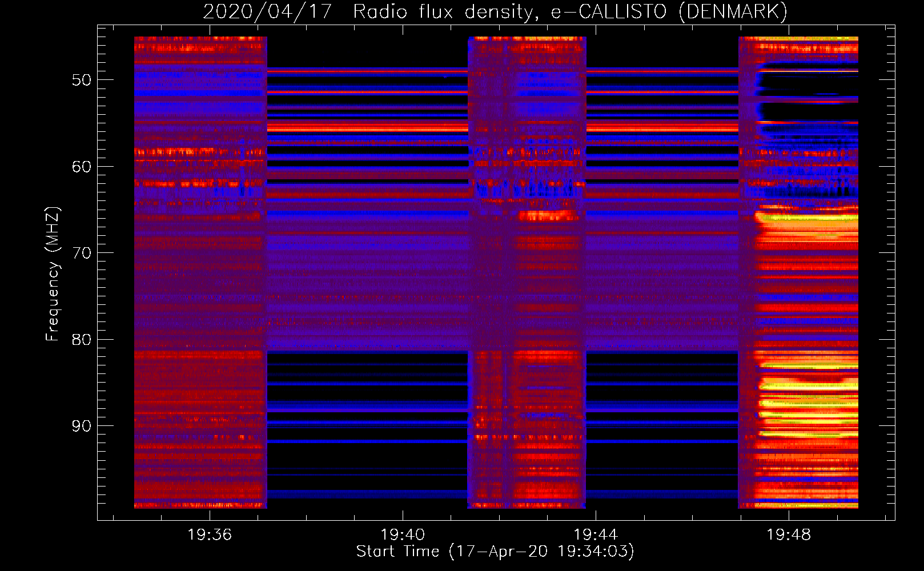Click the 70 MHz frequency tick label
The height and width of the screenshot is (571, 924).
pos(82,253)
